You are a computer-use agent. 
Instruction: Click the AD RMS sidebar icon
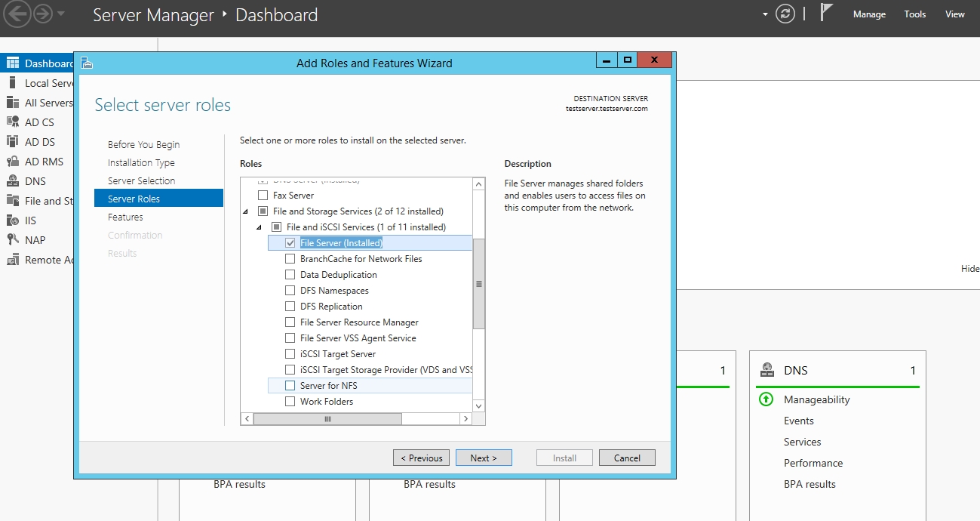13,162
